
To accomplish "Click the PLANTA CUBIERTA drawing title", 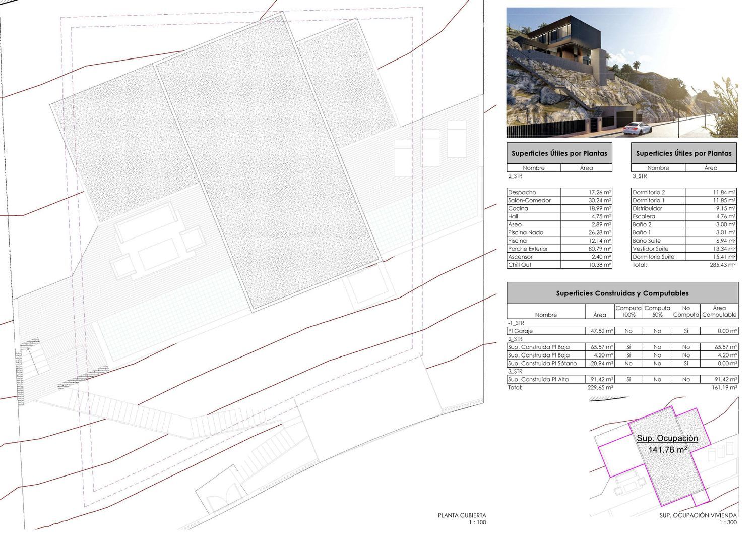I will pos(462,515).
